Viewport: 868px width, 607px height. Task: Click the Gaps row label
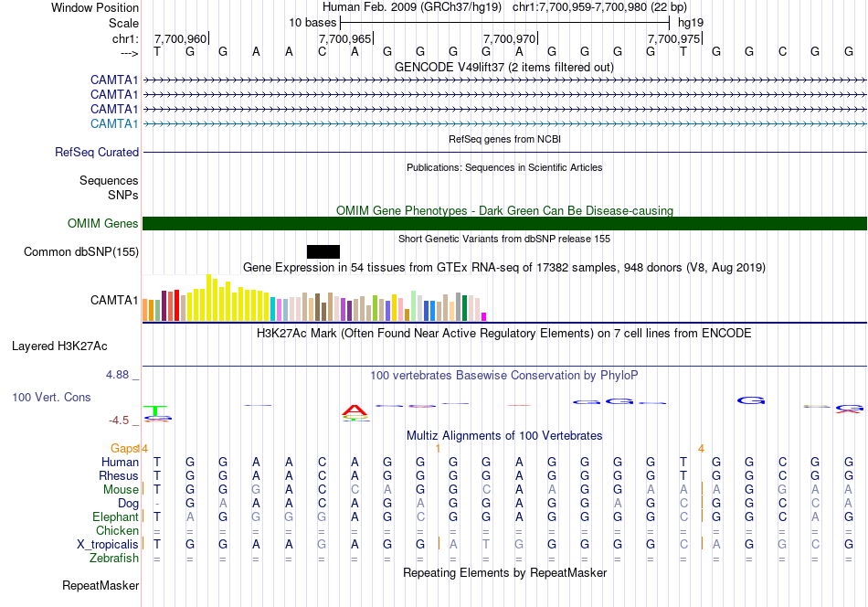[x=124, y=448]
